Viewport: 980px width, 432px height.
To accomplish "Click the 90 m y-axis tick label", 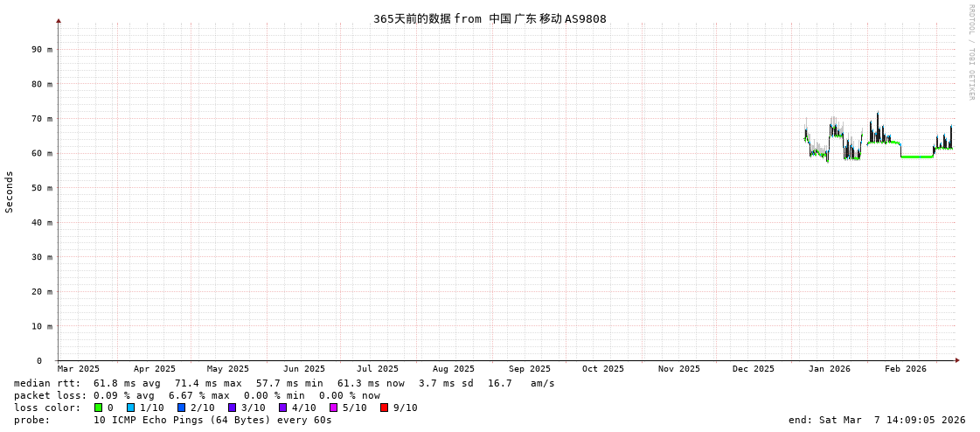I will [43, 50].
